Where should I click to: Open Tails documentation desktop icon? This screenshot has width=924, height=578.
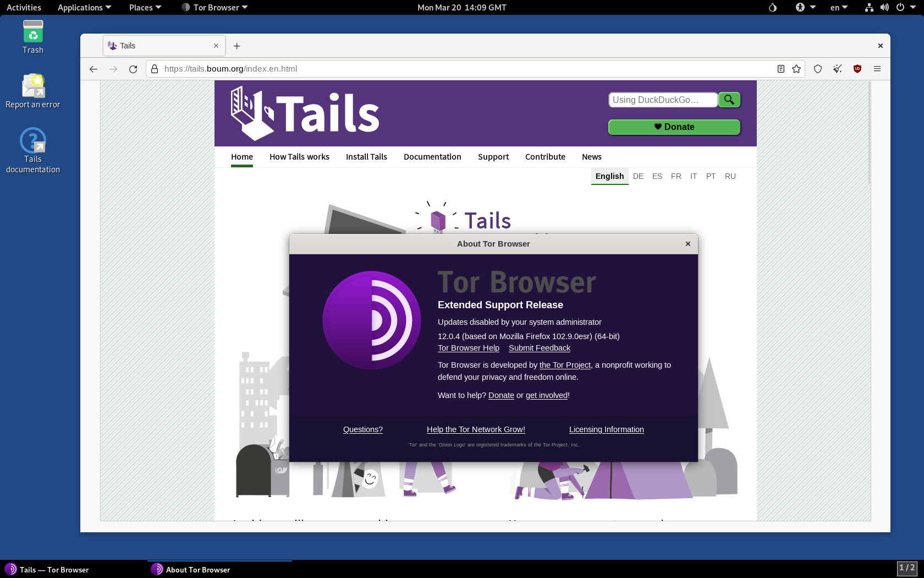33,151
